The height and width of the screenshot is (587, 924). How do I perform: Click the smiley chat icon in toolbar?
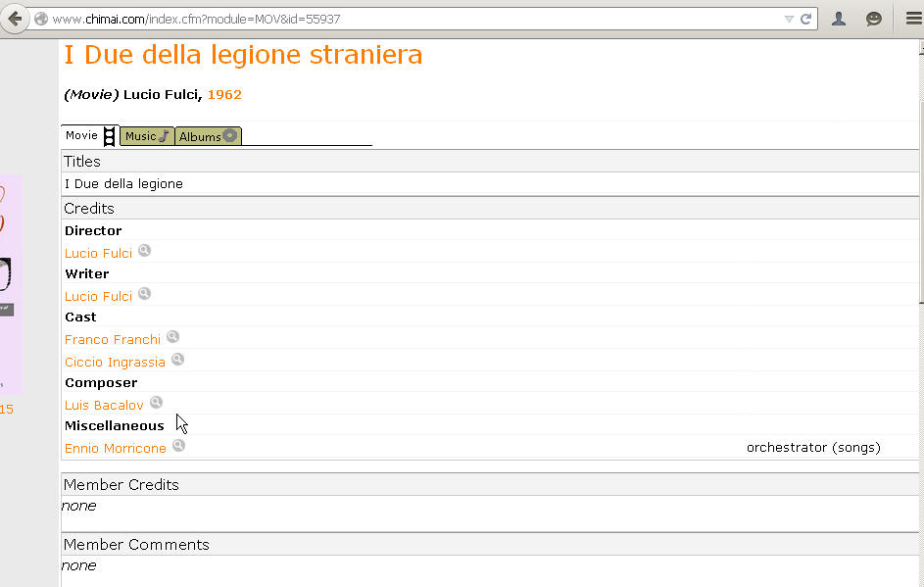point(874,19)
